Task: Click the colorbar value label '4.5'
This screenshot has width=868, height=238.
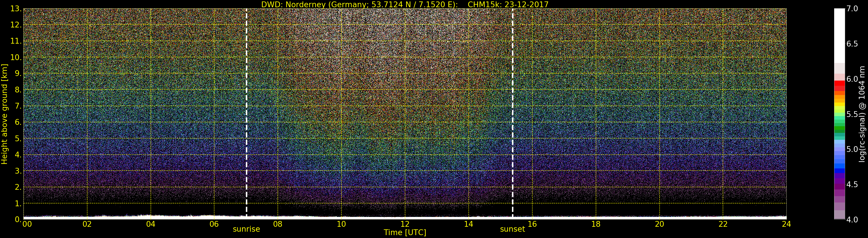Action: pos(852,185)
